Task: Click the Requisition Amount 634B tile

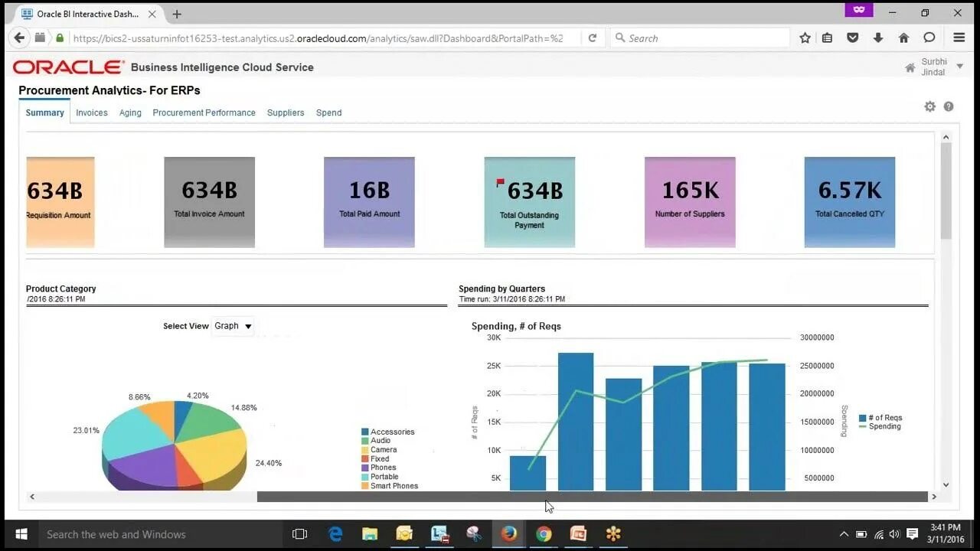Action: (x=60, y=202)
